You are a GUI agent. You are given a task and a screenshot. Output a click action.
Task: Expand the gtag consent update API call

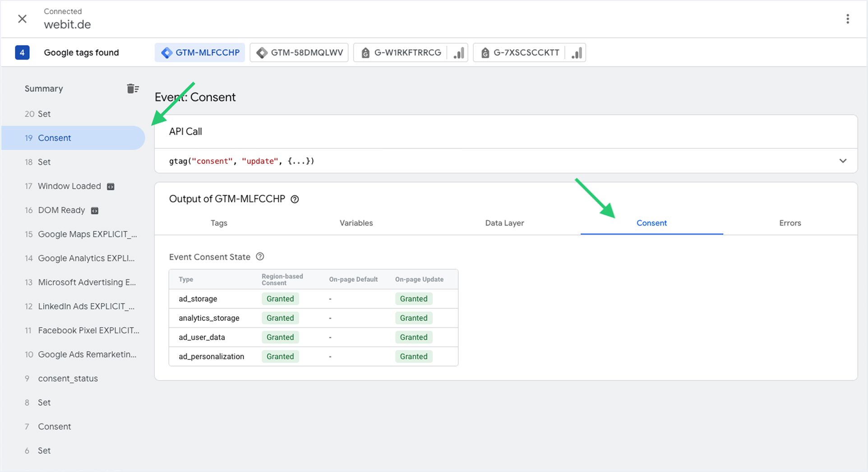(x=842, y=160)
